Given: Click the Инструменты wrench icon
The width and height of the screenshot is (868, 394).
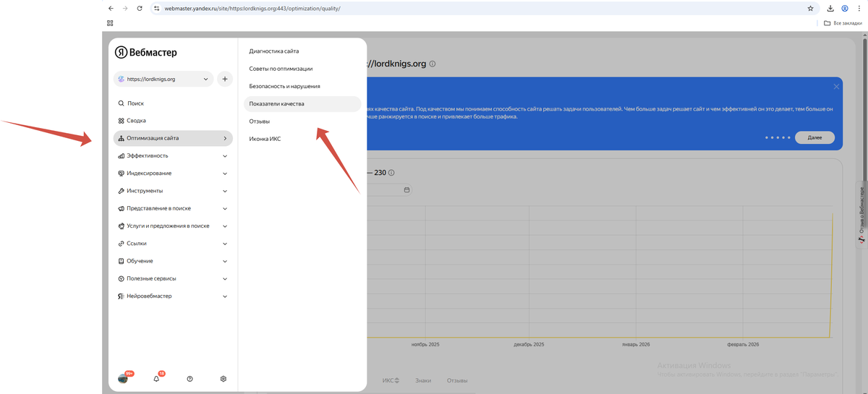Looking at the screenshot, I should [x=121, y=191].
